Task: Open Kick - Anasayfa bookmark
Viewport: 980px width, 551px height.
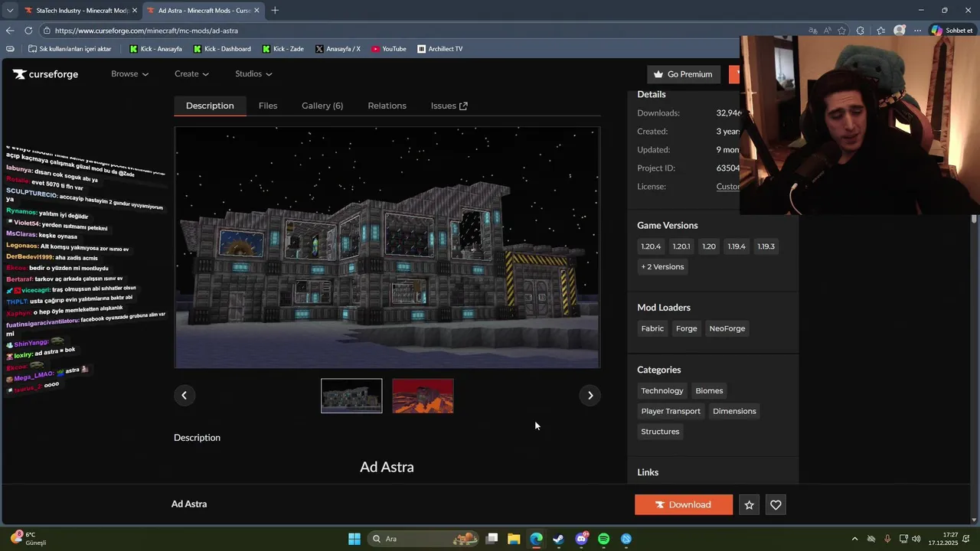Action: (156, 49)
